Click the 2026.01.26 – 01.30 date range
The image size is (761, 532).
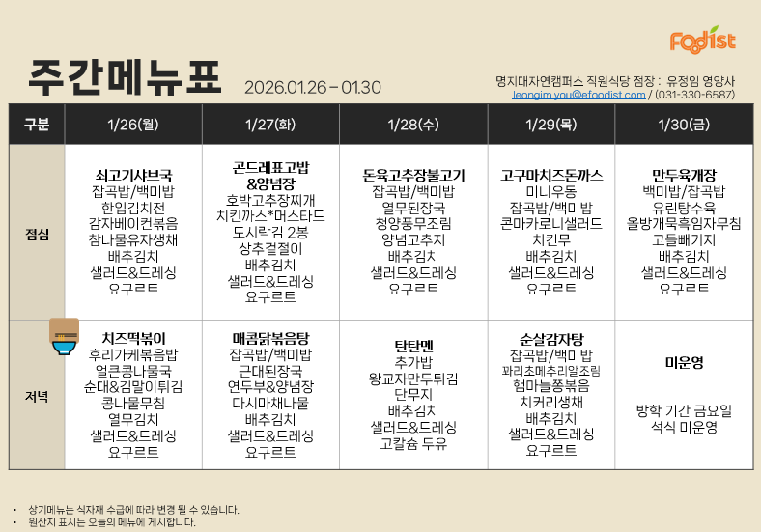click(313, 88)
